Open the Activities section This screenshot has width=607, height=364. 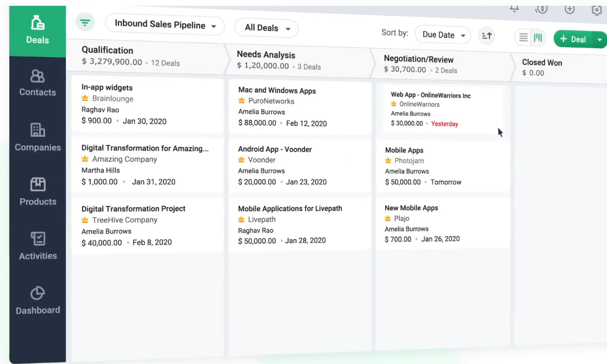click(38, 246)
